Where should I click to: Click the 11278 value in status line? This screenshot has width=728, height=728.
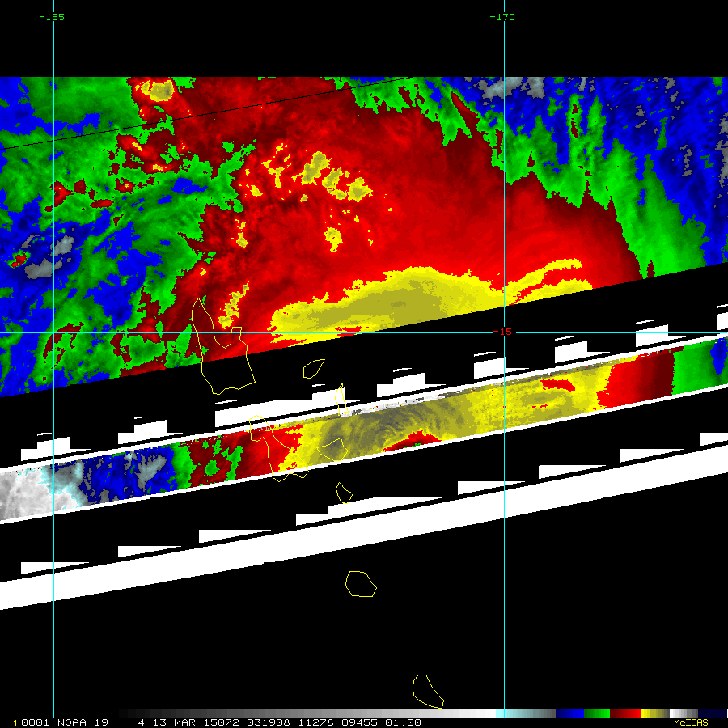(x=315, y=722)
